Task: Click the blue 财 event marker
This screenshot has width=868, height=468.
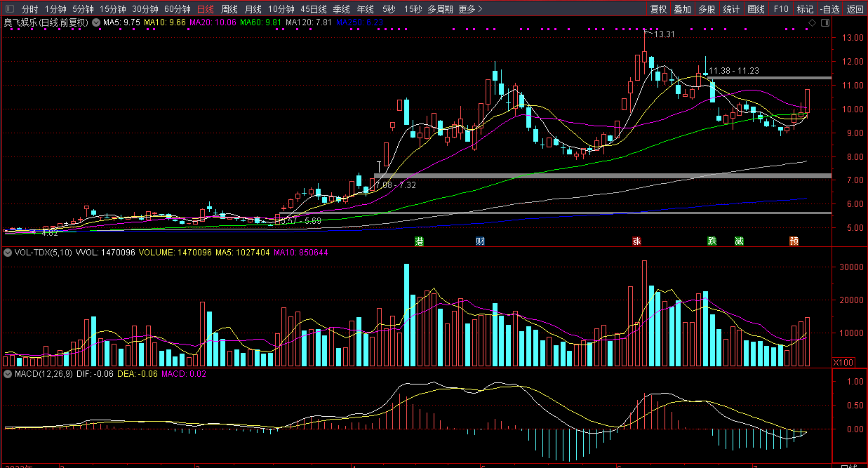Action: [x=480, y=241]
